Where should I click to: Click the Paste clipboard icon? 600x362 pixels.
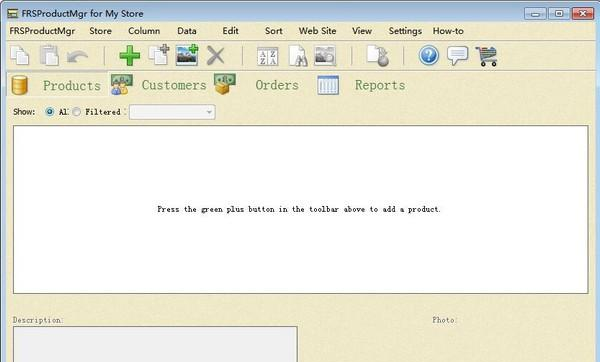coord(49,56)
